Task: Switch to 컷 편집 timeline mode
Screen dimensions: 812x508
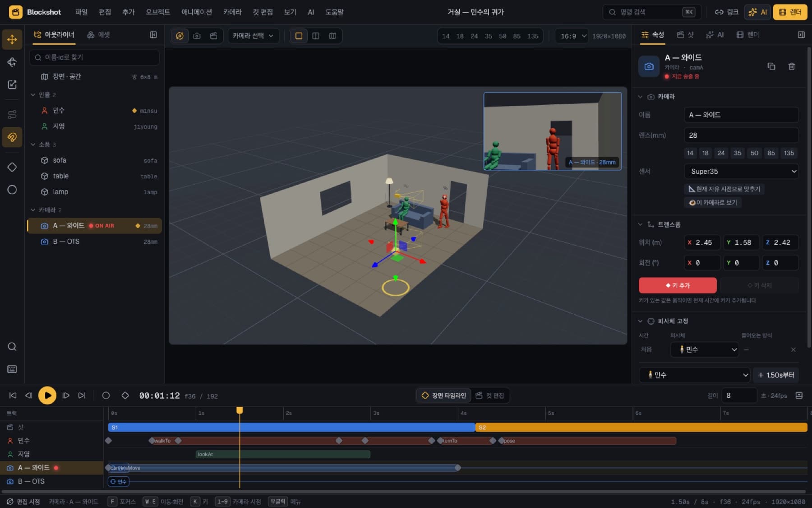Action: point(490,396)
